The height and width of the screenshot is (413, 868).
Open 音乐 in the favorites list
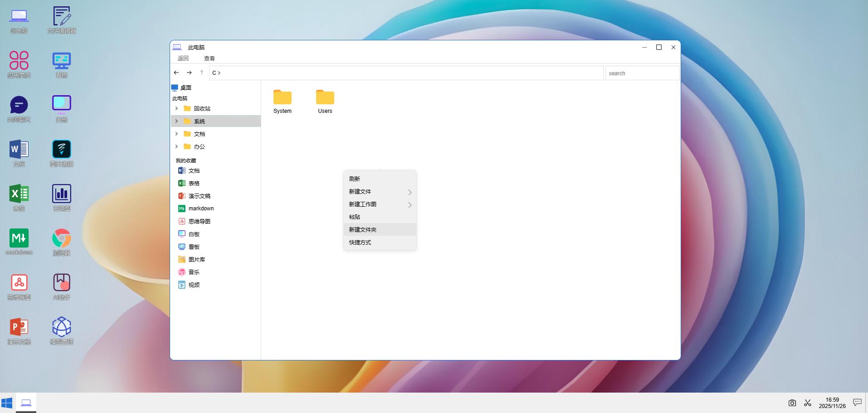click(189, 272)
